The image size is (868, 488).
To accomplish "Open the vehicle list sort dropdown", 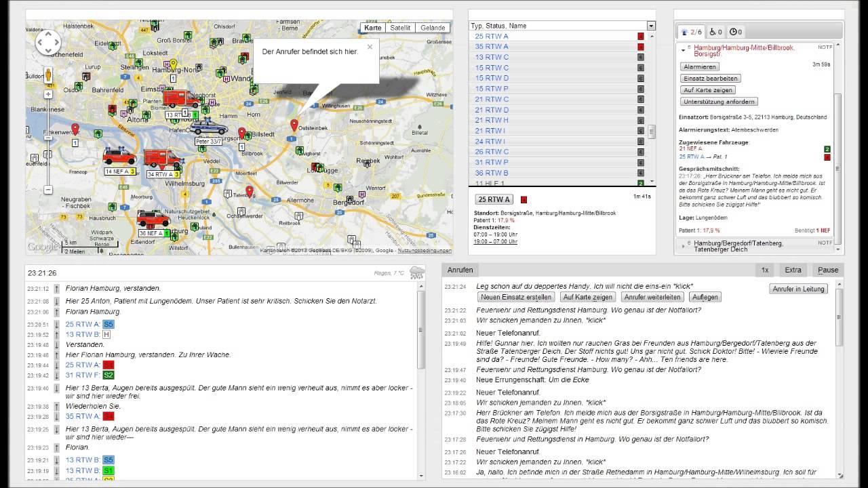I will pyautogui.click(x=651, y=26).
